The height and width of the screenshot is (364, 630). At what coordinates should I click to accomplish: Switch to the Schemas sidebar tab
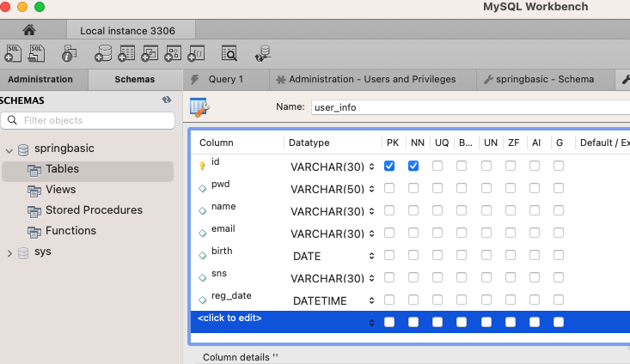coord(135,80)
